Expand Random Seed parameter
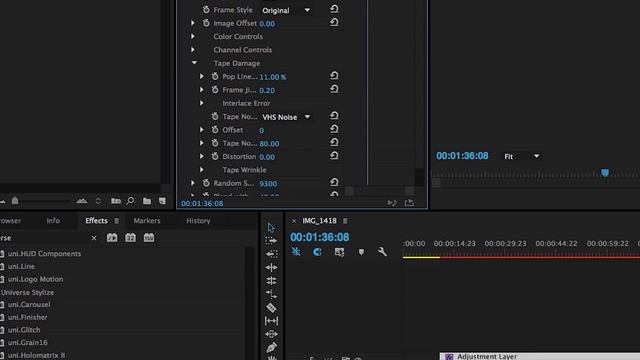This screenshot has width=640, height=360. pos(193,183)
